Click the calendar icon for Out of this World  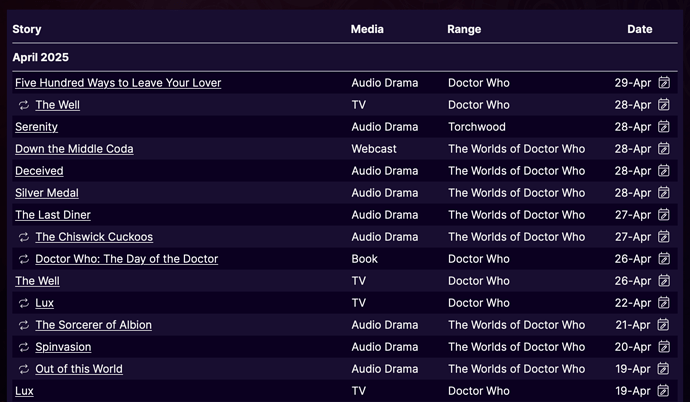pyautogui.click(x=663, y=369)
